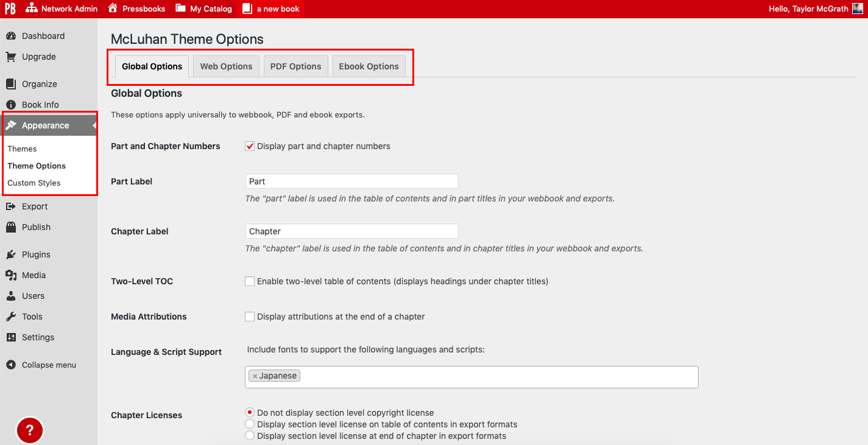This screenshot has height=445, width=868.
Task: Switch to the PDF Options tab
Action: coord(296,66)
